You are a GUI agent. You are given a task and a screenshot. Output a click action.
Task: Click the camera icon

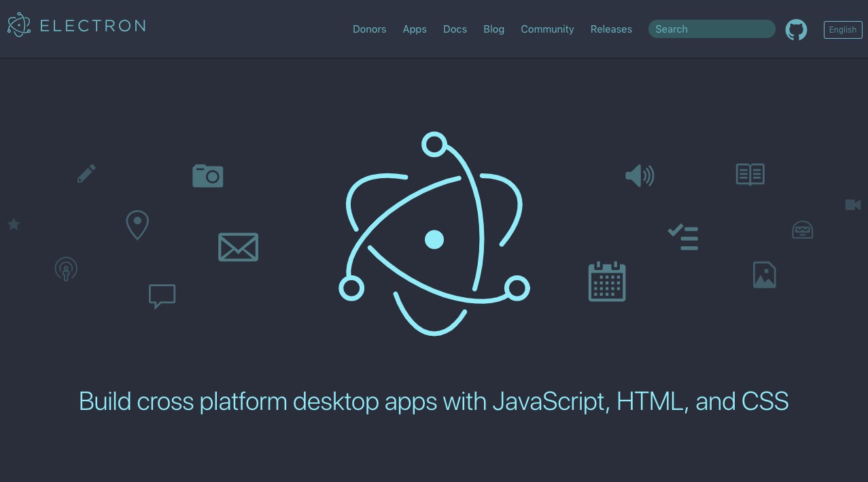click(x=208, y=175)
